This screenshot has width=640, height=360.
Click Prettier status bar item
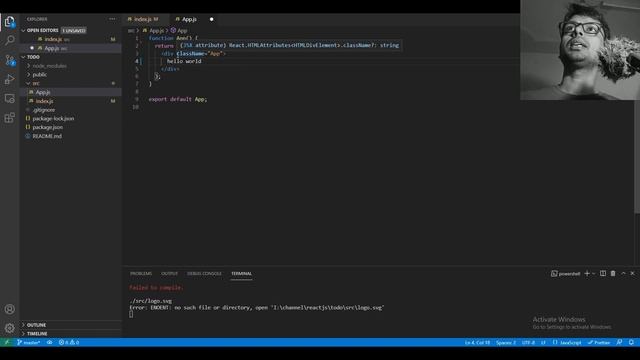point(599,342)
